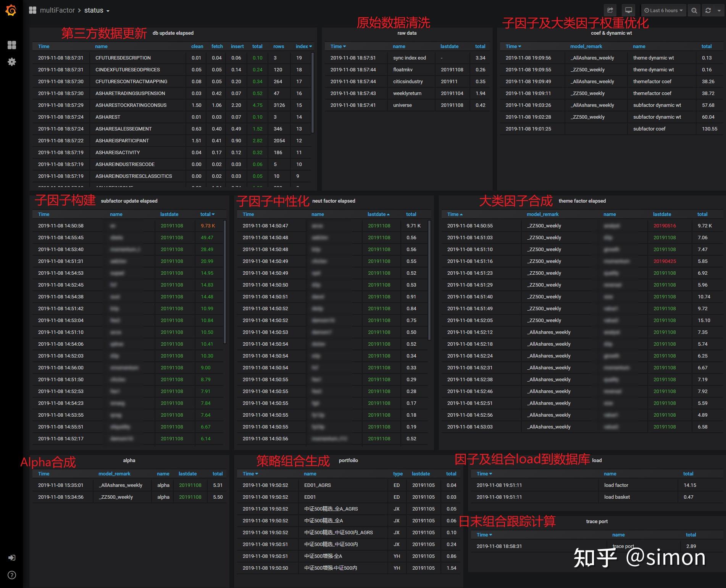Click the sign-in icon at the sidebar bottom
The height and width of the screenshot is (588, 726).
click(x=12, y=557)
